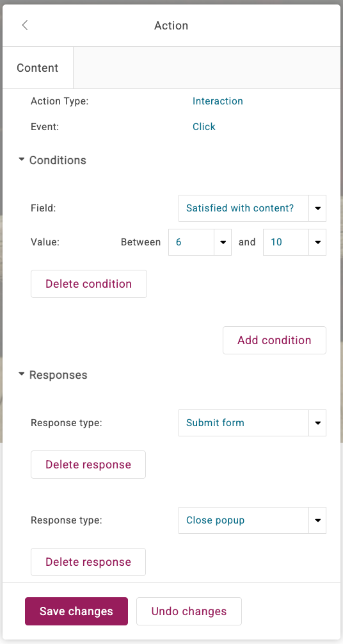Screen dimensions: 343x644
Task: Collapse the Responses section triangle
Action: [x=22, y=374]
